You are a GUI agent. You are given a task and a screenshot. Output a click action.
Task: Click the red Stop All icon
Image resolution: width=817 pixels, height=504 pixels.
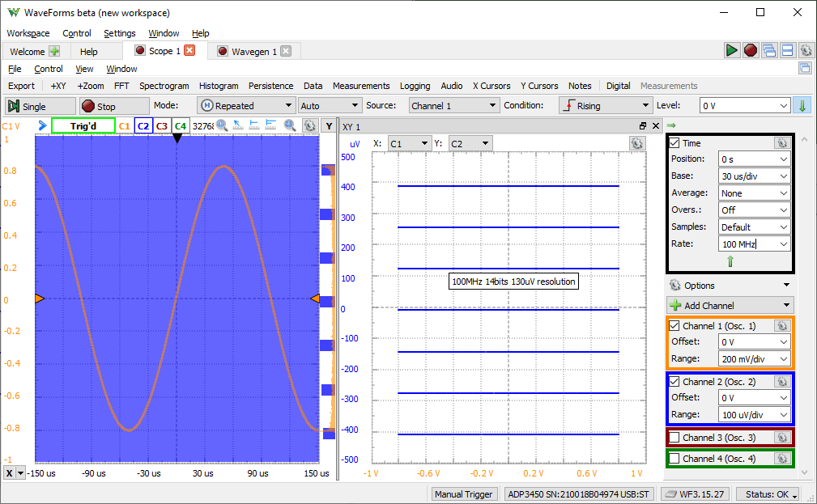point(751,50)
